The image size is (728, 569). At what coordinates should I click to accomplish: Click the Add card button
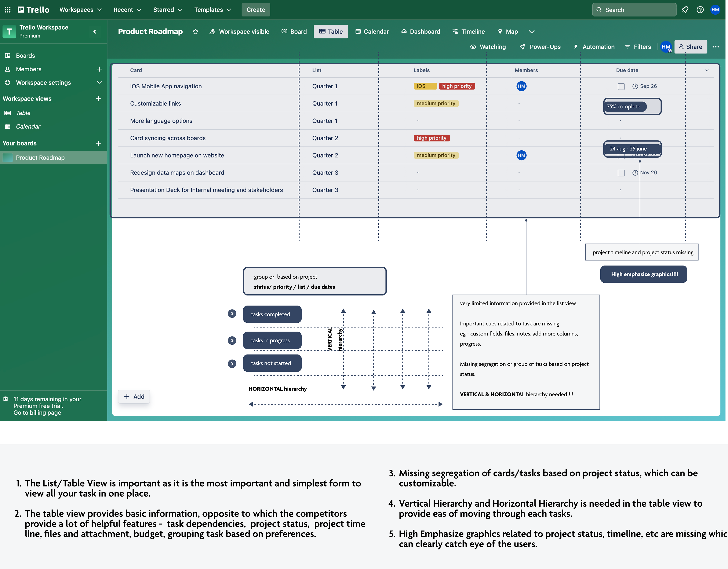[134, 396]
